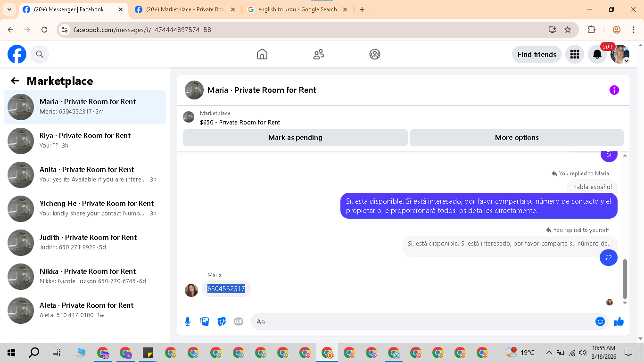Show hidden system tray icons
Viewport: 644px width, 362px height.
pos(549,353)
